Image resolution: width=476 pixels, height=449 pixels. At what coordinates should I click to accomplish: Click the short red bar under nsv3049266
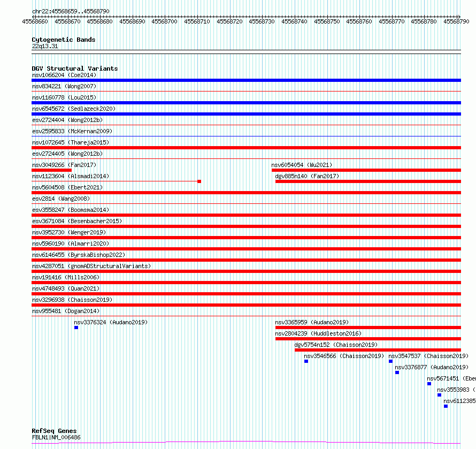(51, 170)
